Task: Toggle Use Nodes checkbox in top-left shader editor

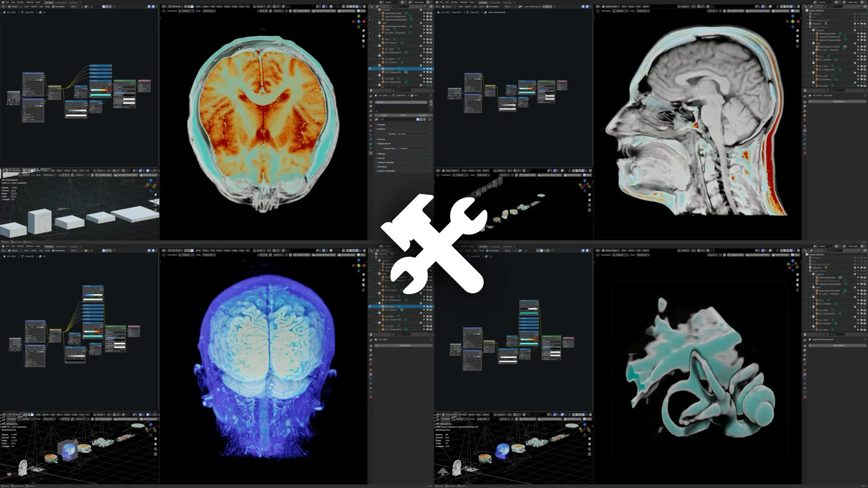Action: tap(53, 6)
